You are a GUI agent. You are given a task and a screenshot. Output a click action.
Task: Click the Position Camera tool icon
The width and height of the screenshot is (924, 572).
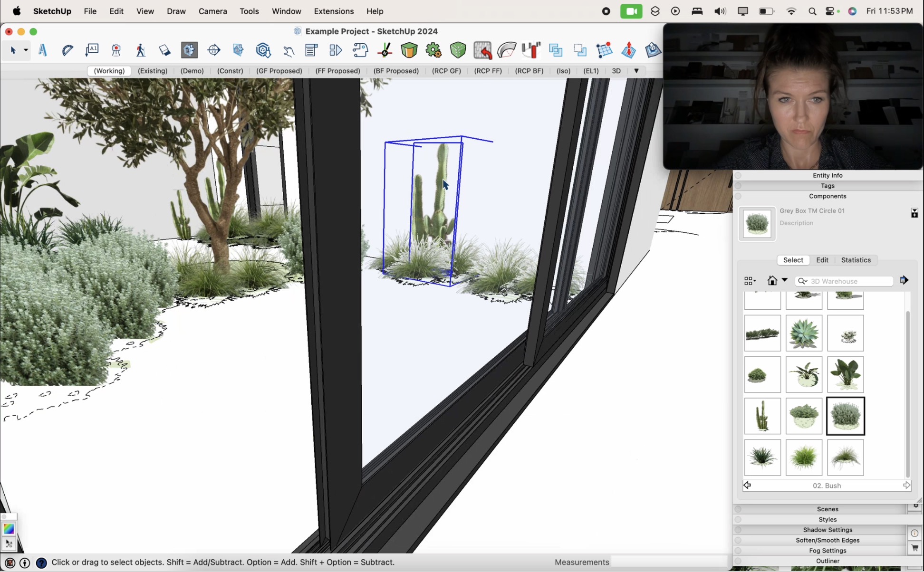[116, 50]
